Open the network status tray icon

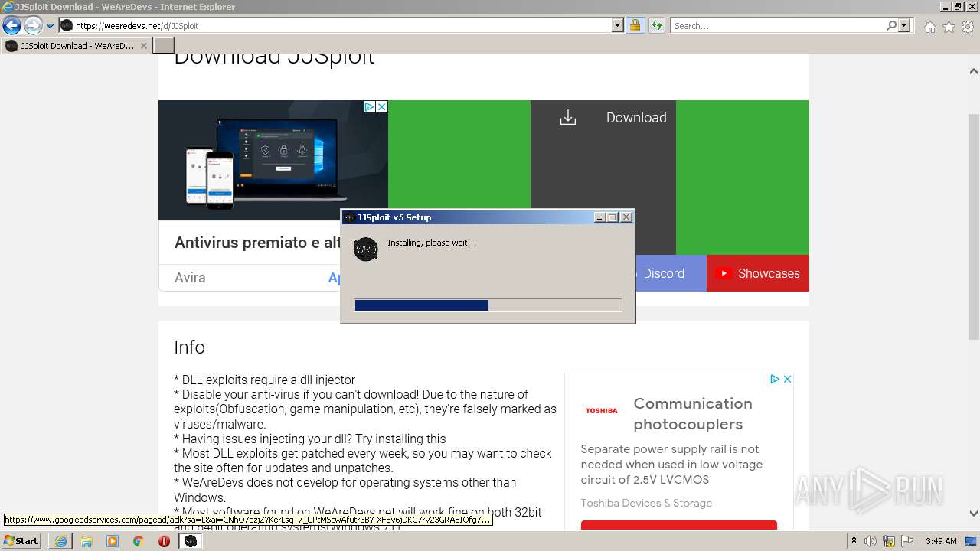(887, 541)
